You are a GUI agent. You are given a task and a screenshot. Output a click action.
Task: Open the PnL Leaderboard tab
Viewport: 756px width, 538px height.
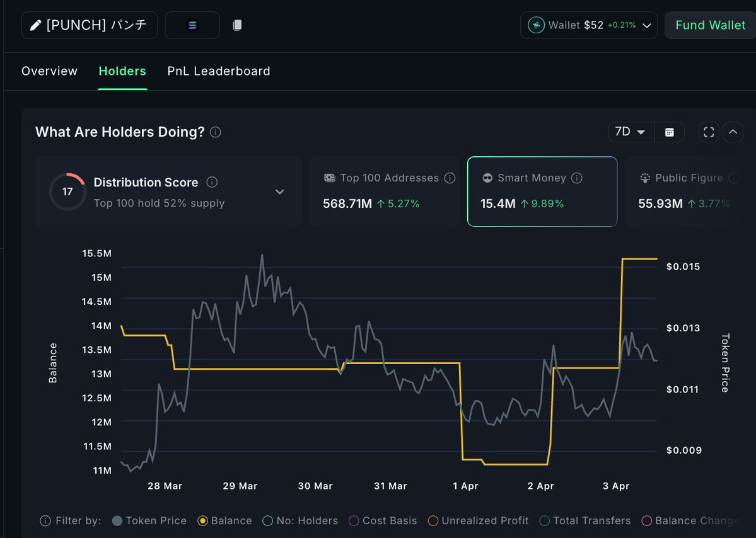tap(219, 71)
